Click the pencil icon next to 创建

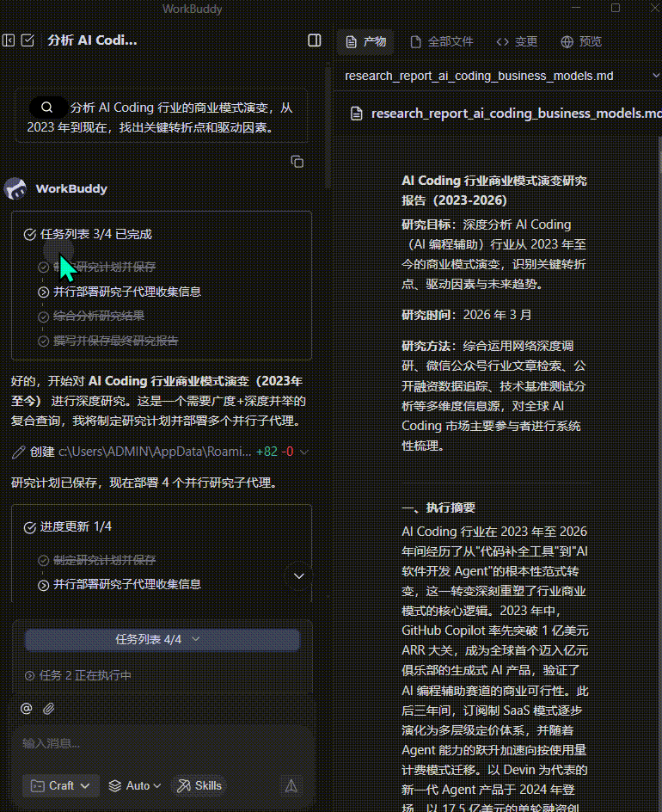[19, 452]
